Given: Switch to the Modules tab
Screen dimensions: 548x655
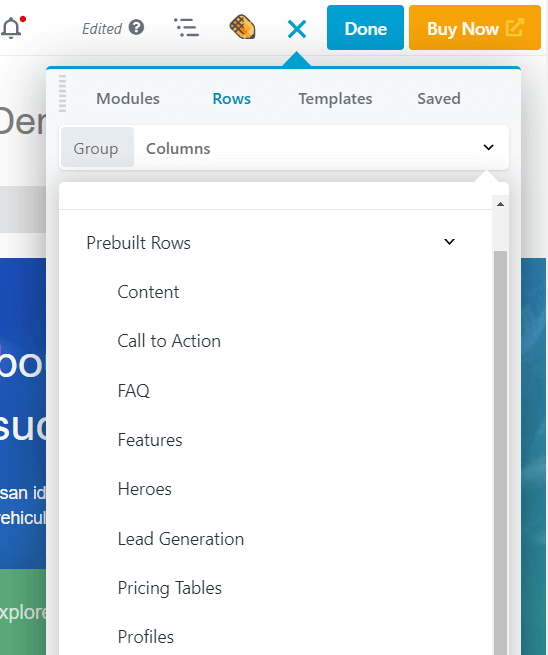Looking at the screenshot, I should pos(128,99).
